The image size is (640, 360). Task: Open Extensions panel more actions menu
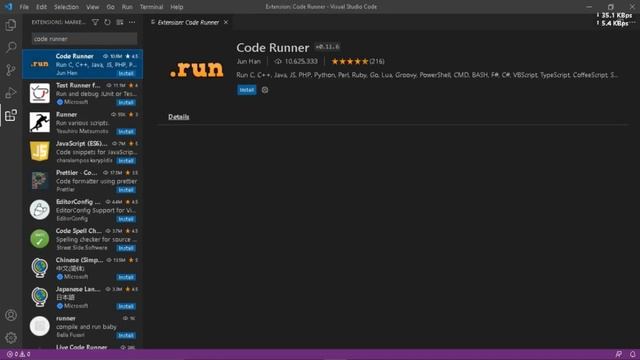tap(132, 22)
